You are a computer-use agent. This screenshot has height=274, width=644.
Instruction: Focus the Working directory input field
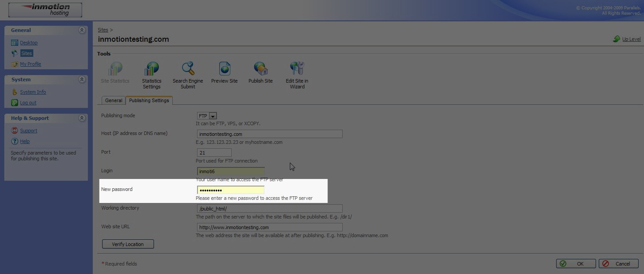[x=269, y=209]
